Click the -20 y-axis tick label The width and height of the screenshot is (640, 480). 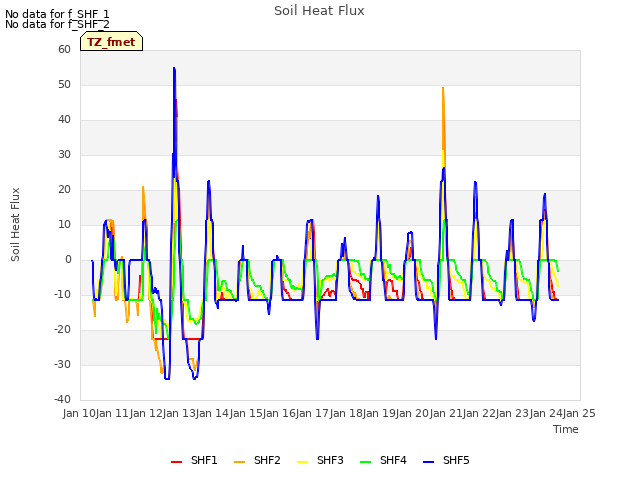pos(62,329)
